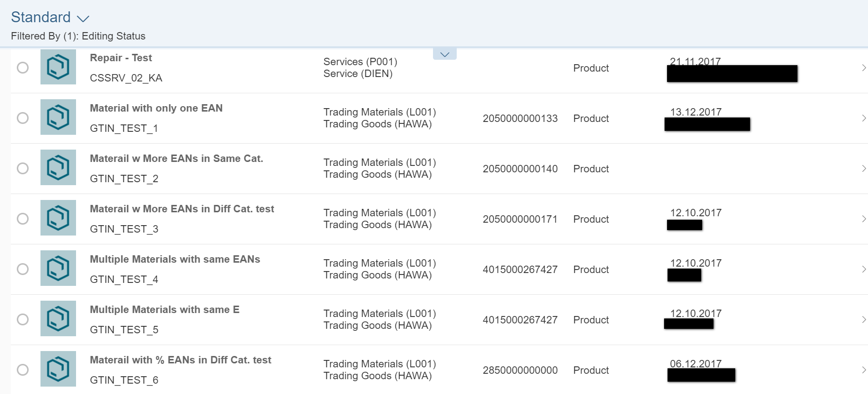This screenshot has width=868, height=394.
Task: Click 'Services (P001)' product group text
Action: click(x=360, y=62)
